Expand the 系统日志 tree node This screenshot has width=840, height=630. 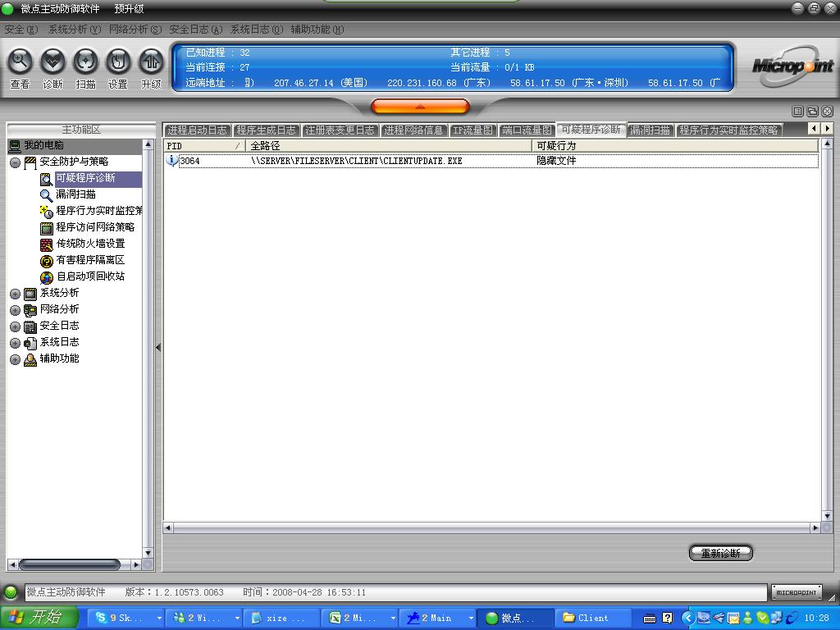point(15,343)
